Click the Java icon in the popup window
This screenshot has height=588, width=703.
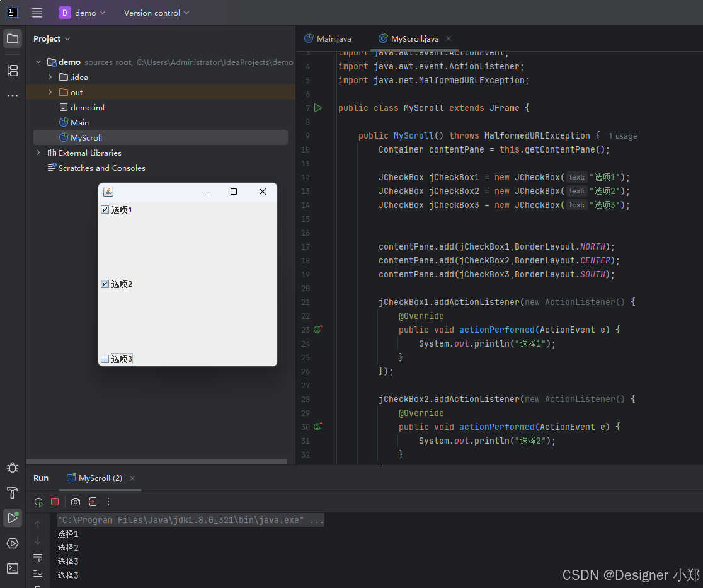coord(108,192)
